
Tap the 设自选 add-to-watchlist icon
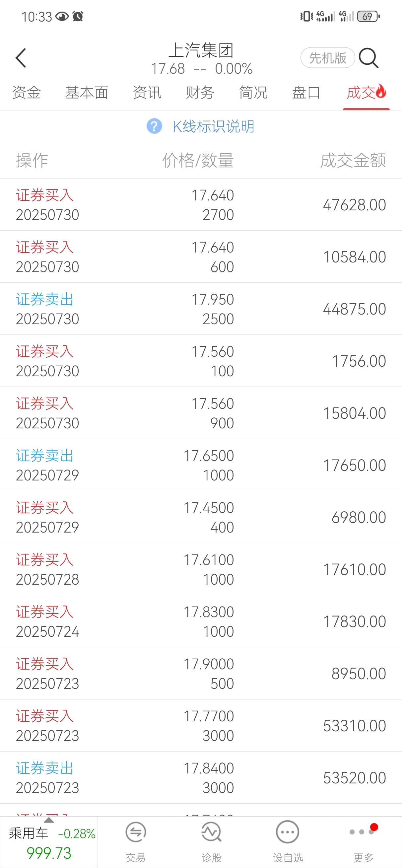[288, 832]
